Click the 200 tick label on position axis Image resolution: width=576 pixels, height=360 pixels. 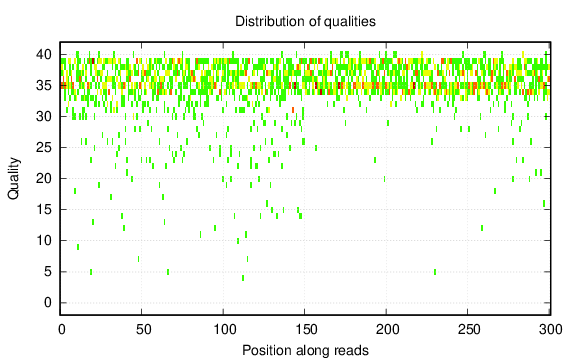point(388,329)
